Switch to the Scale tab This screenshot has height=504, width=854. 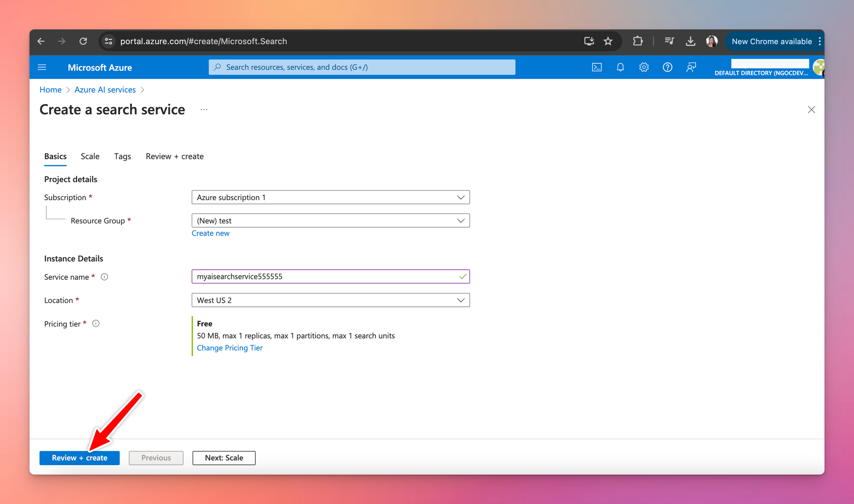[x=90, y=156]
